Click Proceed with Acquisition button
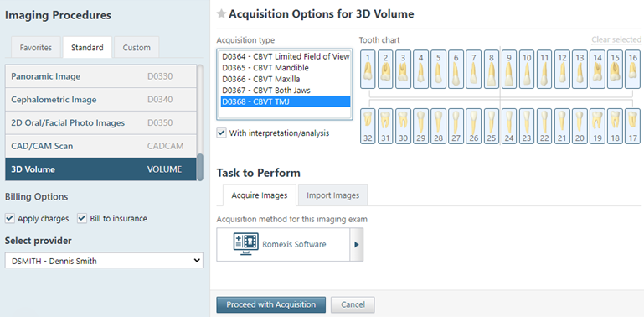The height and width of the screenshot is (317, 644). pyautogui.click(x=271, y=304)
